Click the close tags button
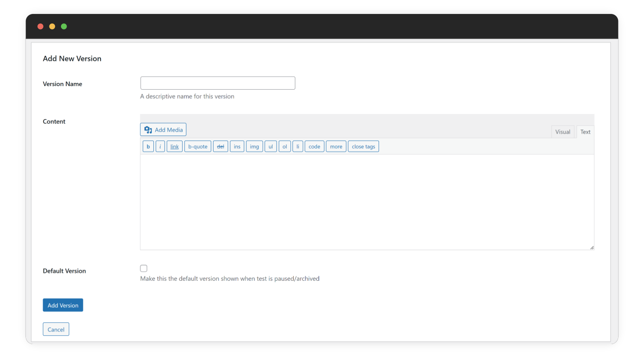This screenshot has height=360, width=644. 363,146
